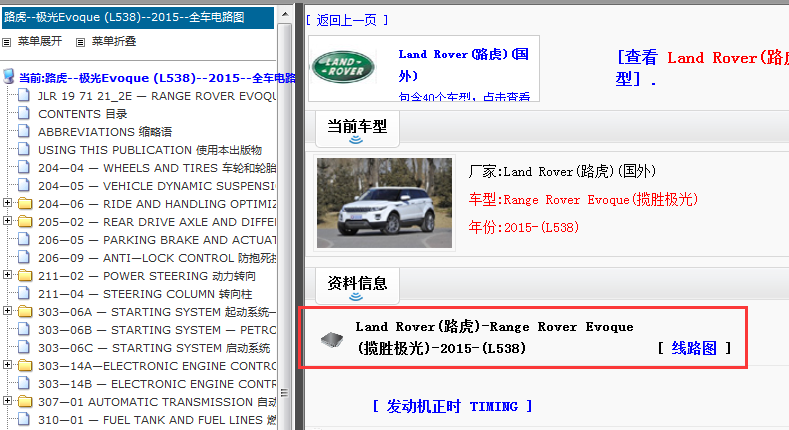The height and width of the screenshot is (430, 789).
Task: Go back via 返回上一页 link
Action: [347, 20]
